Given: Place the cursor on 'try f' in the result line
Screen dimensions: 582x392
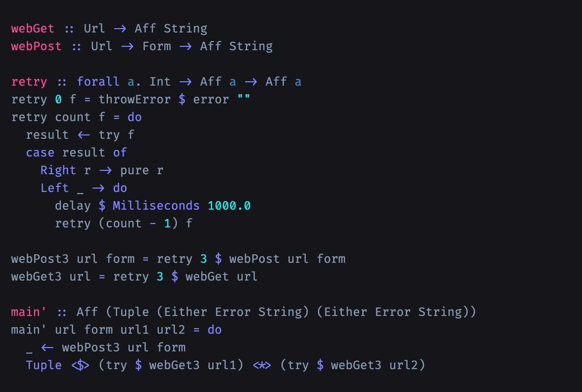Looking at the screenshot, I should [116, 135].
